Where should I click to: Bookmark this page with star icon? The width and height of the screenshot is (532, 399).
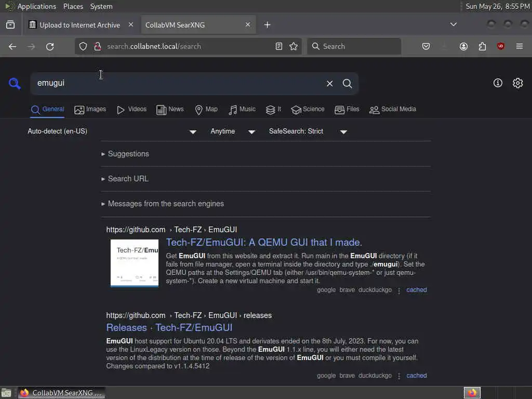(294, 46)
